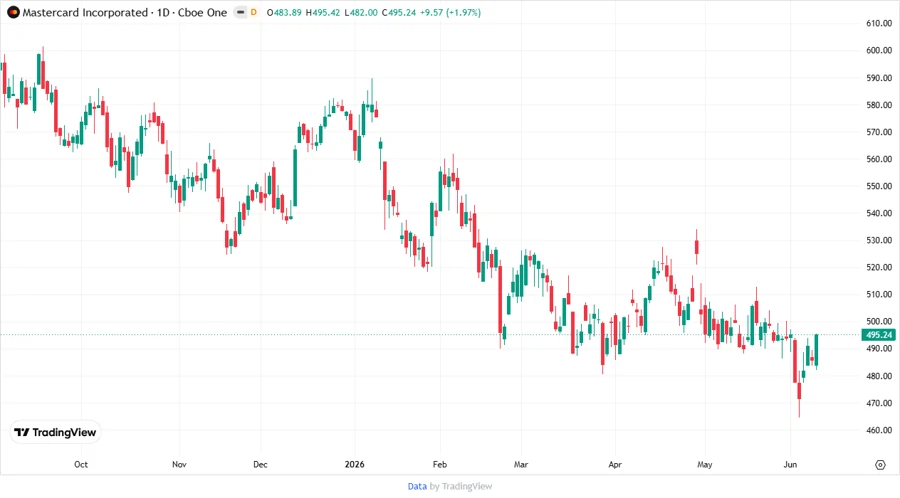Click the orange D delayed-data badge

(254, 12)
